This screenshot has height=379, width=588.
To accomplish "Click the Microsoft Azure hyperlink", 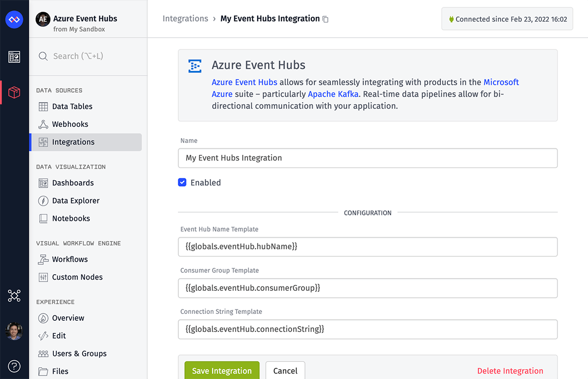I will coord(501,82).
